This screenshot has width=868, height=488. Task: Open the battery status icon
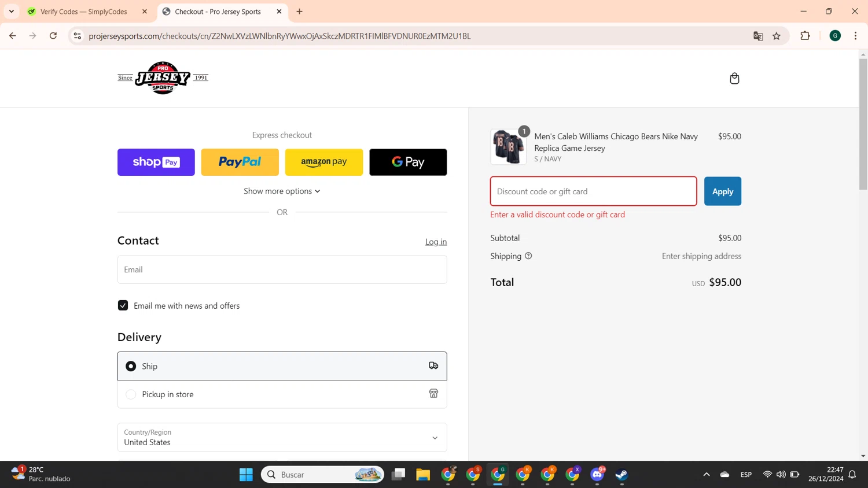795,474
